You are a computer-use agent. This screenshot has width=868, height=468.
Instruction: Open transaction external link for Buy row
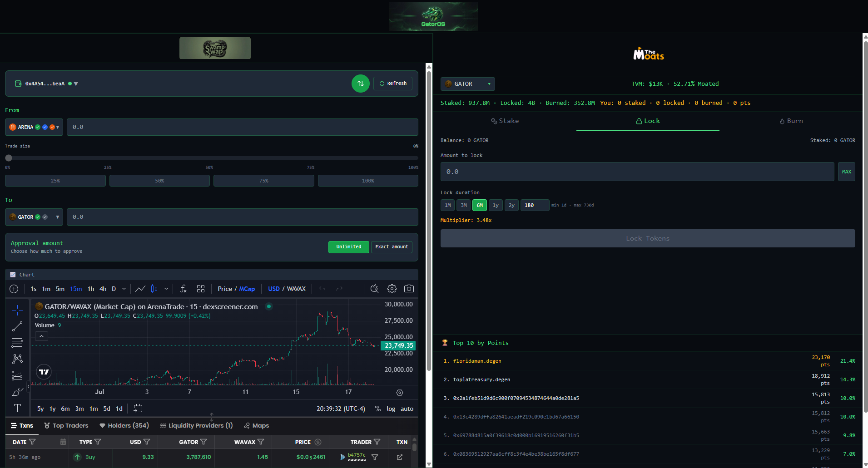(400, 457)
